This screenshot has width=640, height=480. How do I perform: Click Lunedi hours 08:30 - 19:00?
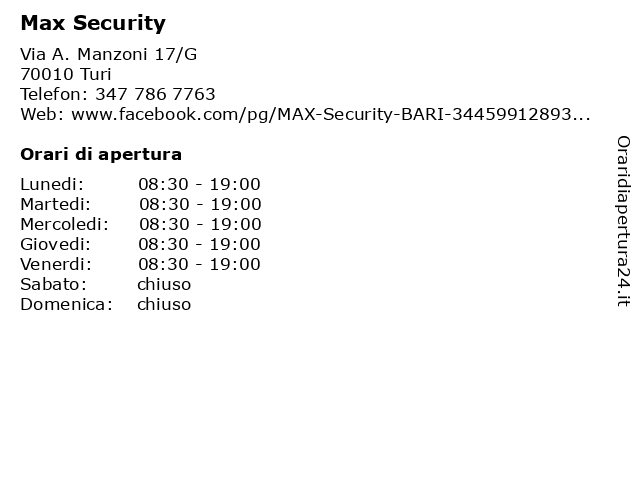click(x=199, y=184)
